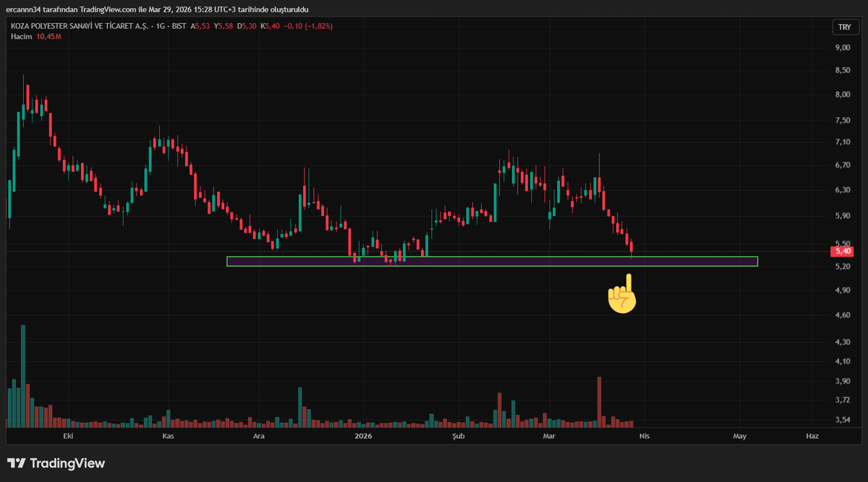Click the Ara month label on time axis
Viewport: 868px width, 482px height.
pyautogui.click(x=258, y=436)
